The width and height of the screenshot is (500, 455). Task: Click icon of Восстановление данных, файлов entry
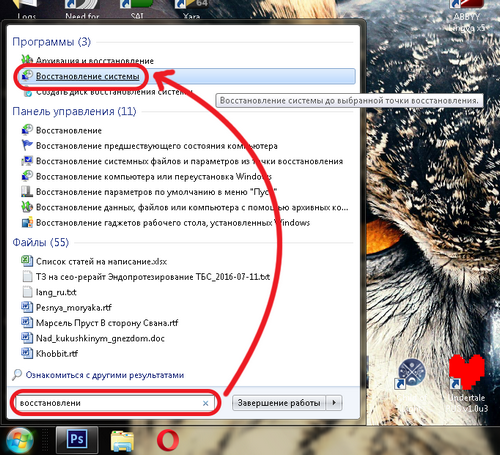tap(27, 207)
